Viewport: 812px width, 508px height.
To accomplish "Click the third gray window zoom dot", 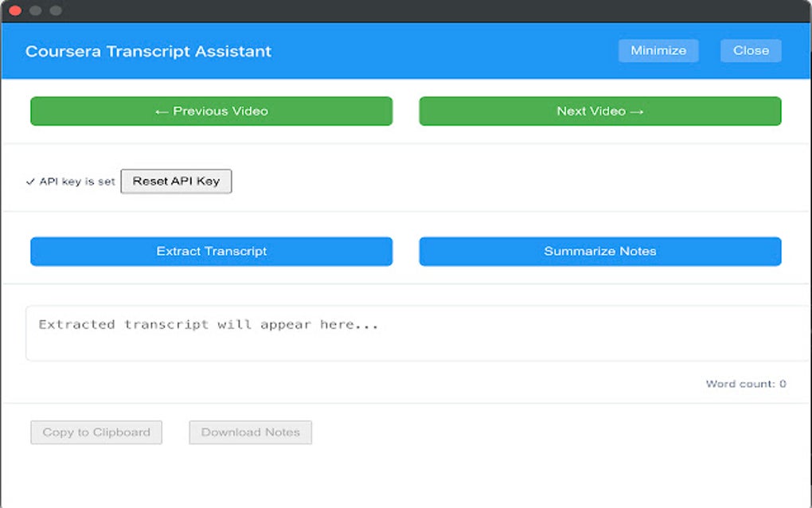I will tap(56, 10).
